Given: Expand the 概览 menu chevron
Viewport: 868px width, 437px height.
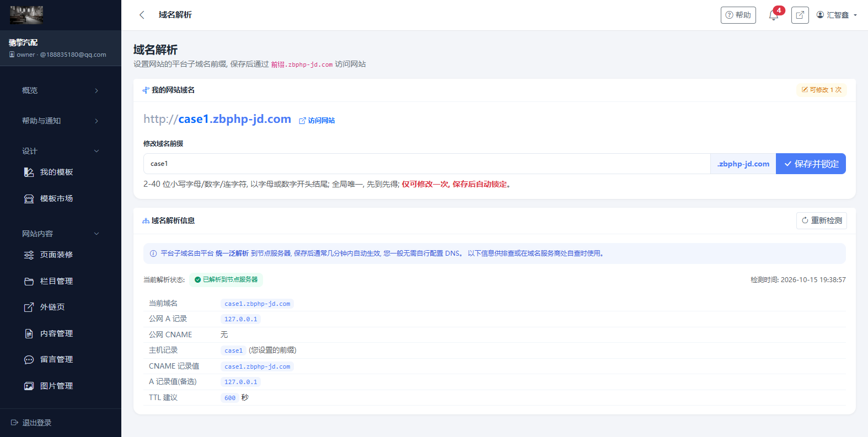Looking at the screenshot, I should (97, 90).
